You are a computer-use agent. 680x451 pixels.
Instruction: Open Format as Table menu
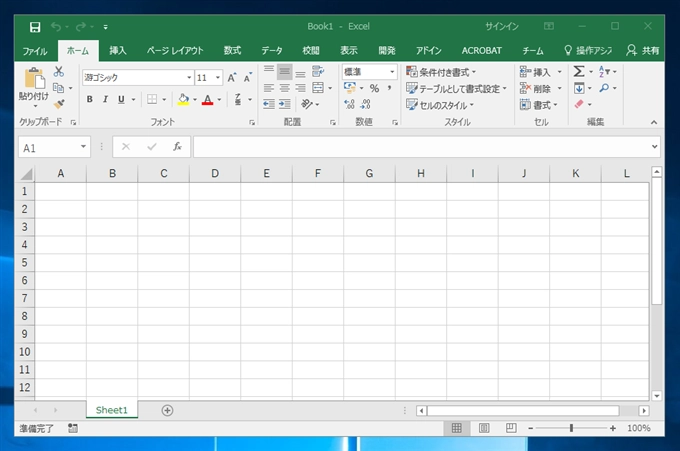pyautogui.click(x=456, y=88)
